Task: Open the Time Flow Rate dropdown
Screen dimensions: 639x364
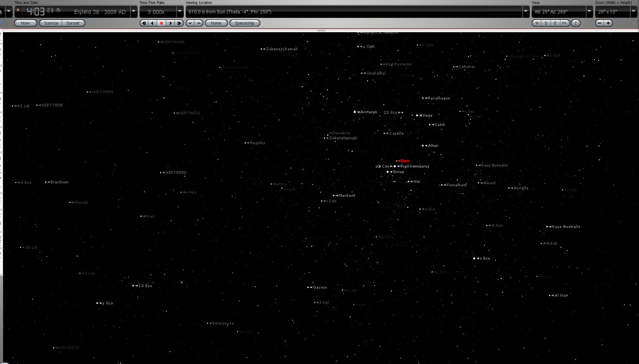Action: pyautogui.click(x=180, y=12)
